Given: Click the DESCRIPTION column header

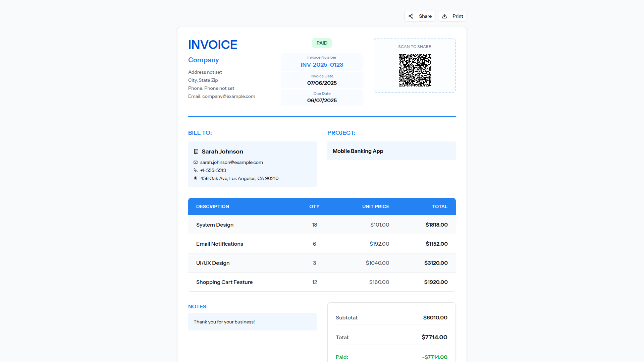Looking at the screenshot, I should coord(213,206).
